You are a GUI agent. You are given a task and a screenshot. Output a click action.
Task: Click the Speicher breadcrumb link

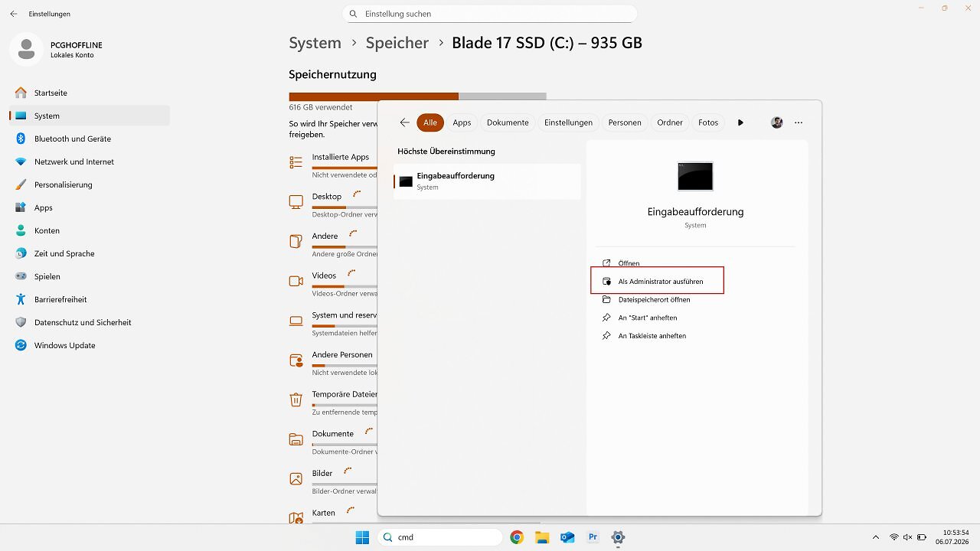coord(397,43)
